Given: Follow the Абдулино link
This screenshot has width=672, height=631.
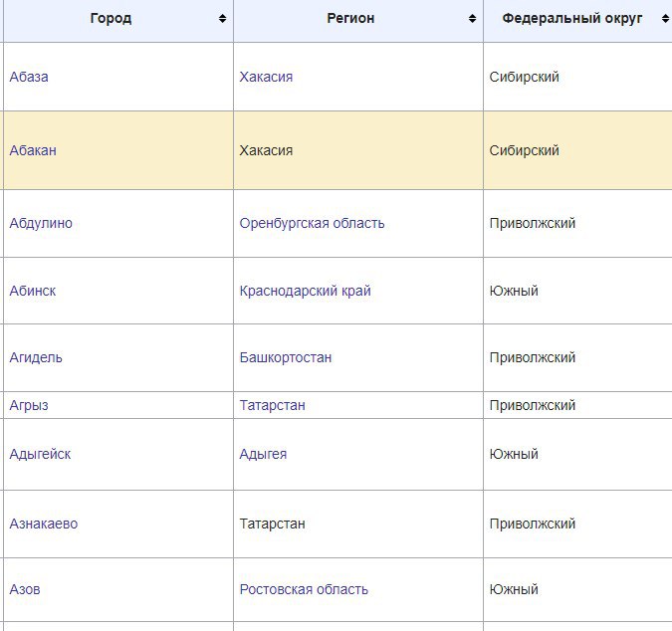Looking at the screenshot, I should pos(41,224).
